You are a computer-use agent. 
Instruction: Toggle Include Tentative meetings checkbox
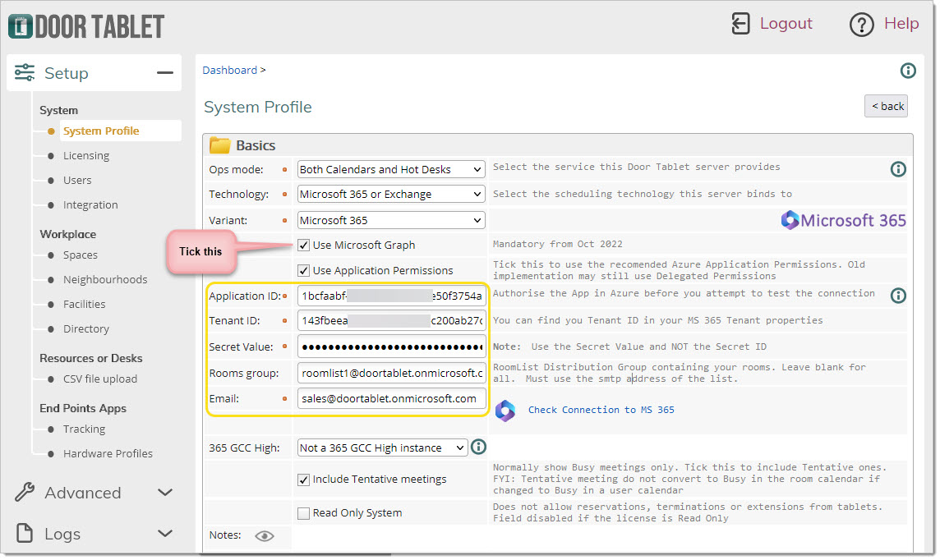[x=304, y=480]
